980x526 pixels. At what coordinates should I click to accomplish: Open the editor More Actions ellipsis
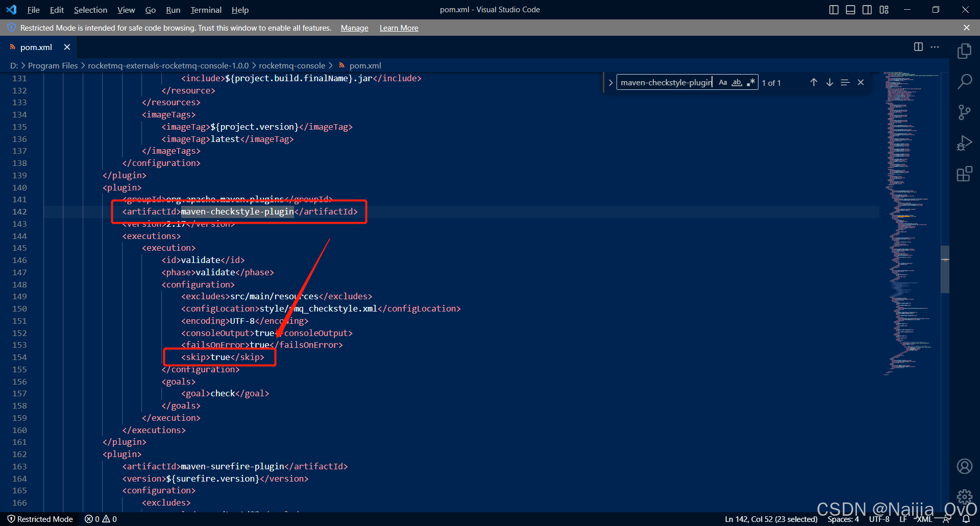click(x=935, y=47)
